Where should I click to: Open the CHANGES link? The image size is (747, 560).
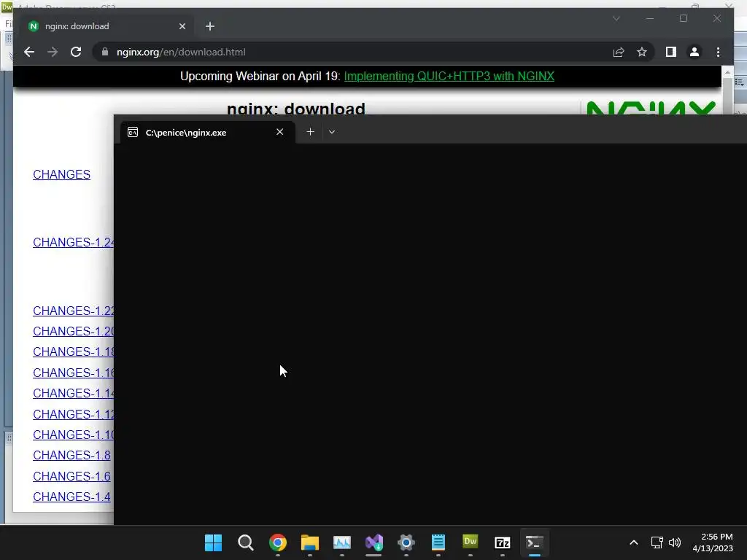61,174
